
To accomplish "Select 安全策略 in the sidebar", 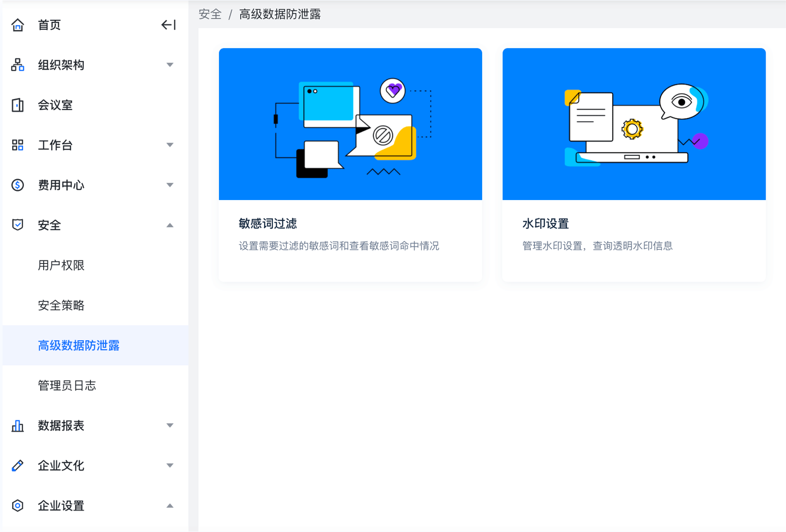I will [x=61, y=306].
